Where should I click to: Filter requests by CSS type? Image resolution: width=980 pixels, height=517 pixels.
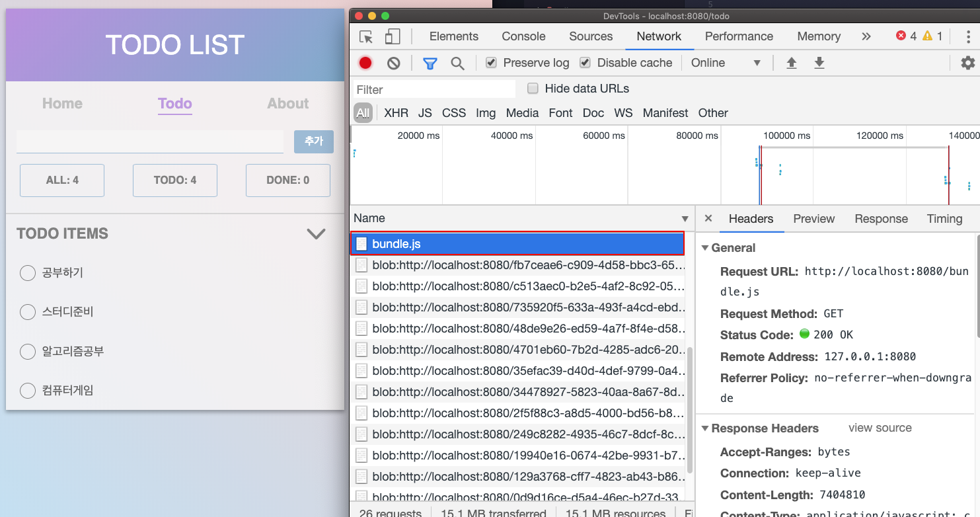pyautogui.click(x=454, y=113)
